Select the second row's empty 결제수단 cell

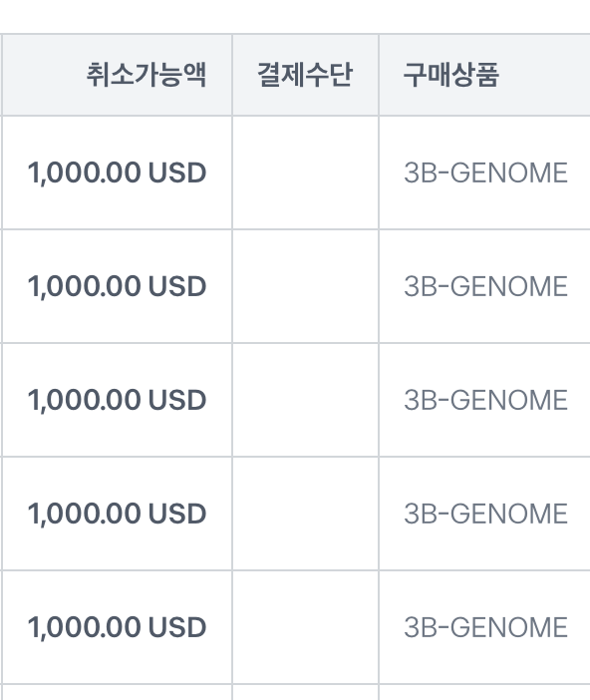305,286
